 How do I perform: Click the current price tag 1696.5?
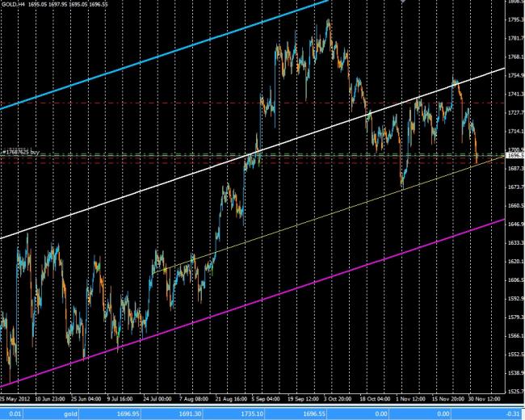(515, 155)
